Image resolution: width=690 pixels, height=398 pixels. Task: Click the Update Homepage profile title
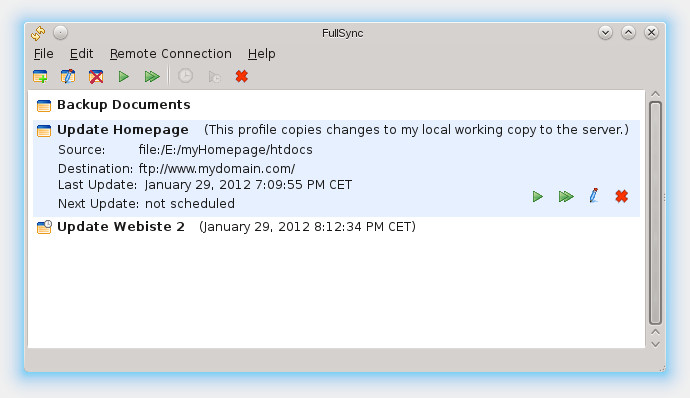click(x=123, y=130)
